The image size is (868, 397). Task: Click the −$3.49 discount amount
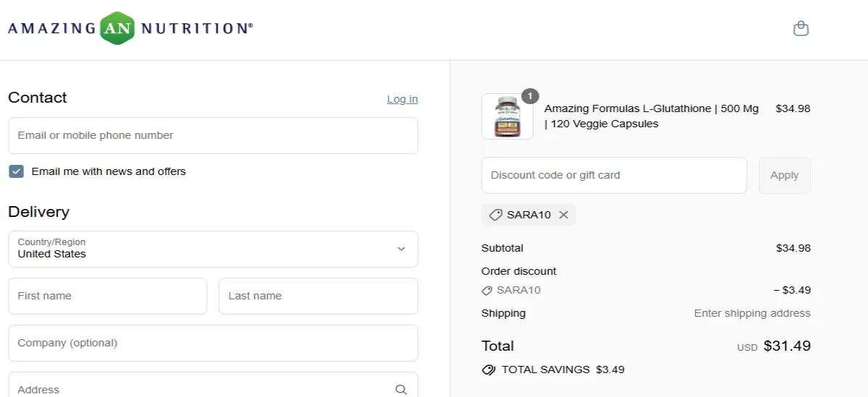(792, 290)
